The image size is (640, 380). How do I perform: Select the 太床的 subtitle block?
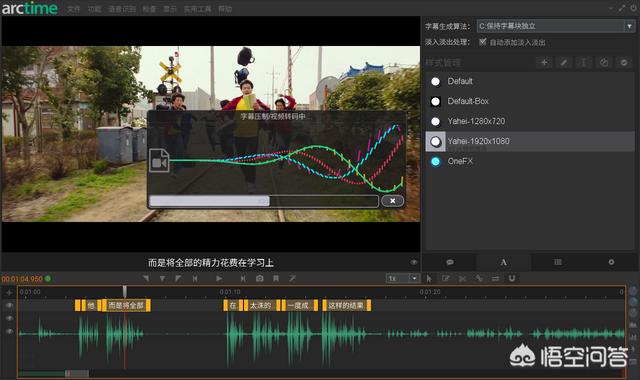(x=261, y=306)
